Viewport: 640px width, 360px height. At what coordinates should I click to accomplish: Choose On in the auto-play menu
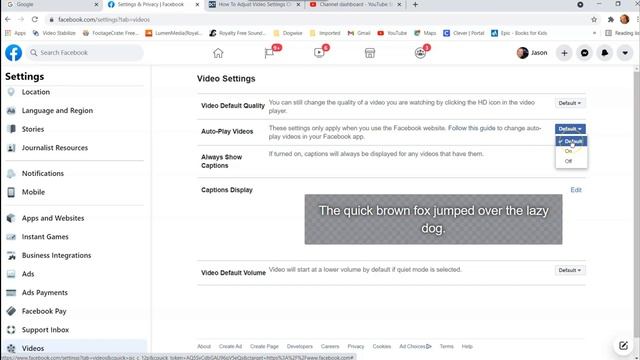pos(571,151)
